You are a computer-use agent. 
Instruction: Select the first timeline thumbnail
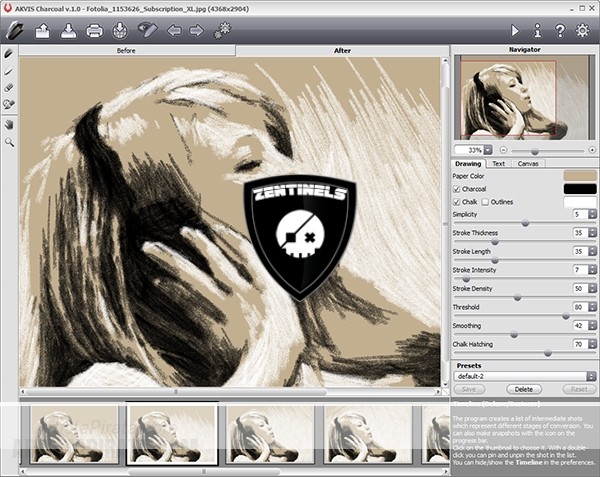74,434
